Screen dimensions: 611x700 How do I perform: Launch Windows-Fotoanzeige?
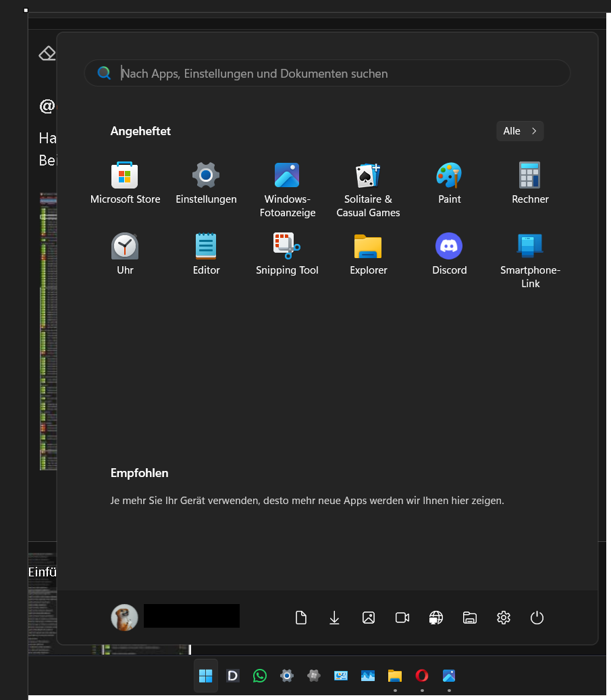point(287,190)
